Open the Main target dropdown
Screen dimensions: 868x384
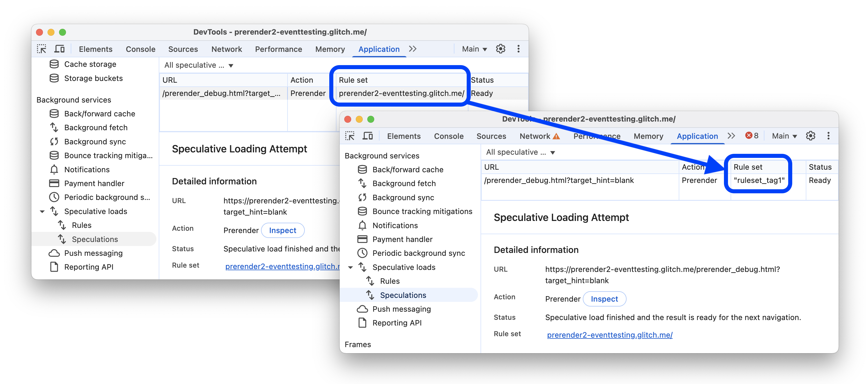click(x=784, y=136)
